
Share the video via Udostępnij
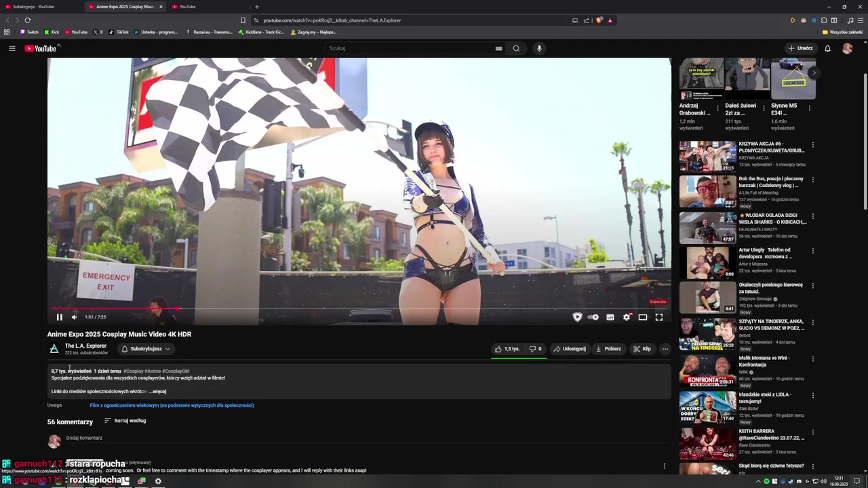[570, 349]
